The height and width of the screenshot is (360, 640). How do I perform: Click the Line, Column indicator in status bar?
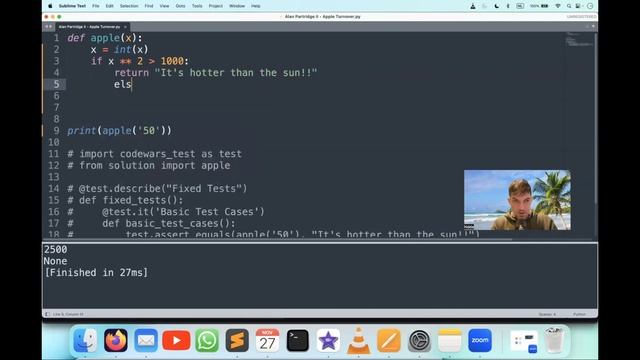tap(68, 314)
